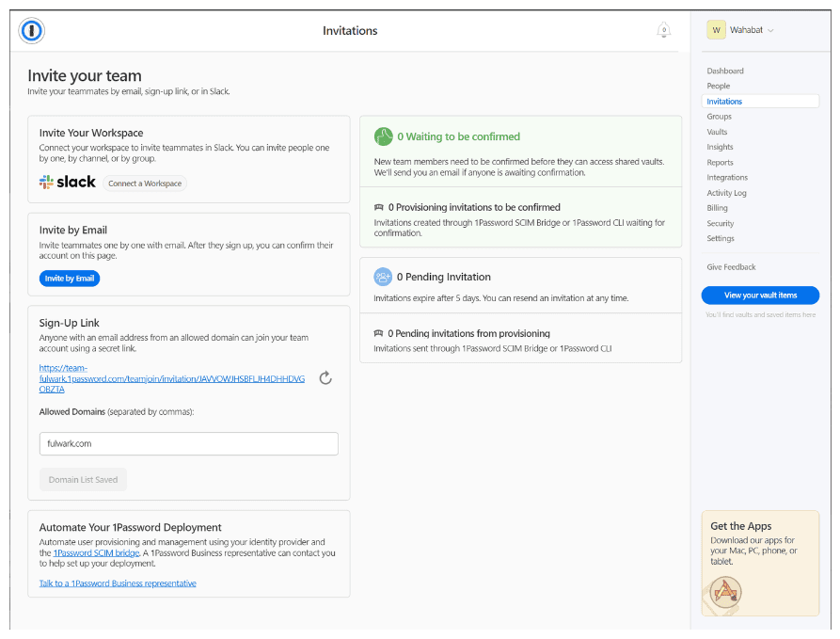The image size is (840, 639).
Task: Open Activity Log from sidebar
Action: pos(726,193)
